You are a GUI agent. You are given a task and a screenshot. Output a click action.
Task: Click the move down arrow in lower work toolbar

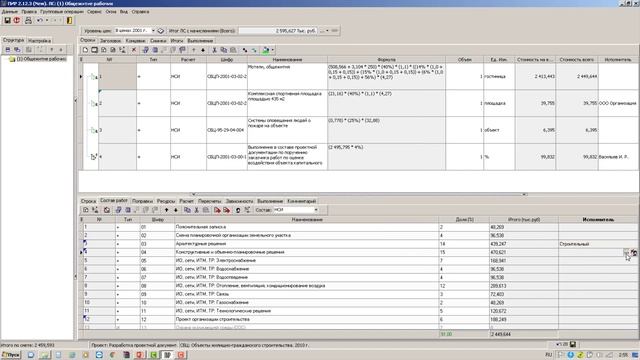point(176,210)
